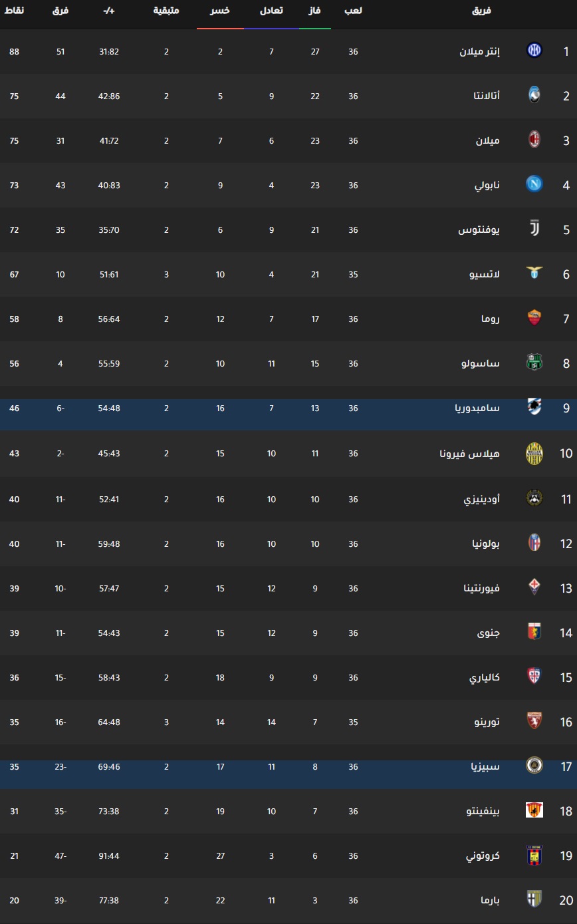Click the AC Milan club crest
Image resolution: width=577 pixels, height=924 pixels.
534,140
